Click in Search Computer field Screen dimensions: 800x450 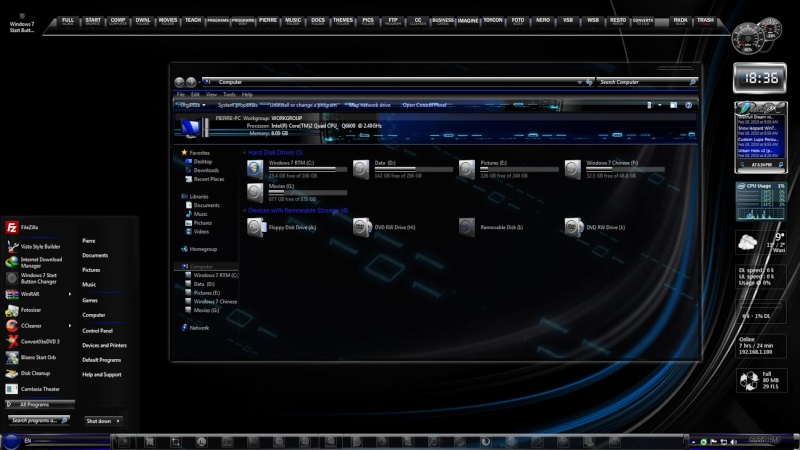(x=646, y=82)
